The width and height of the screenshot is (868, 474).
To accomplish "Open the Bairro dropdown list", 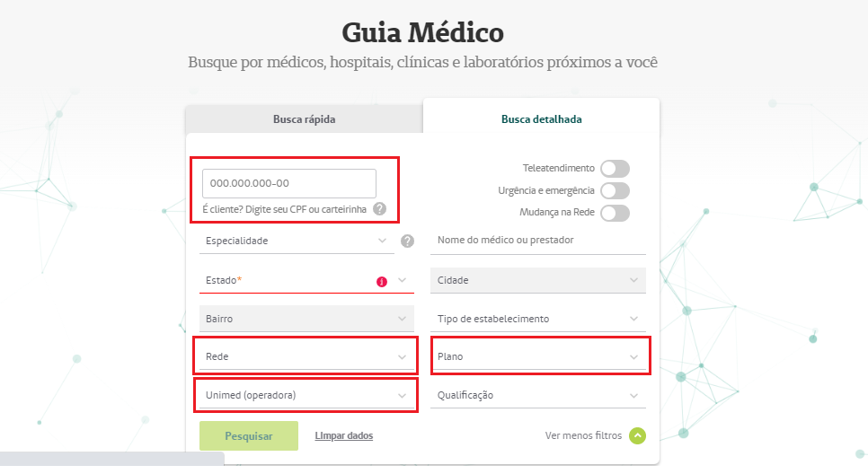I will coord(306,319).
